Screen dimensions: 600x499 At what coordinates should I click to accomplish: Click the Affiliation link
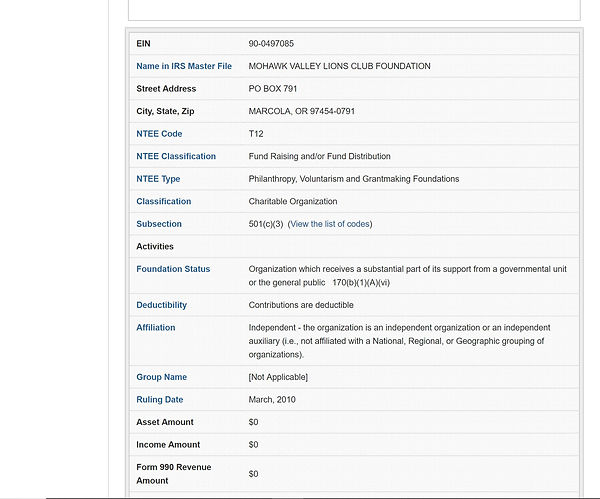pyautogui.click(x=156, y=328)
